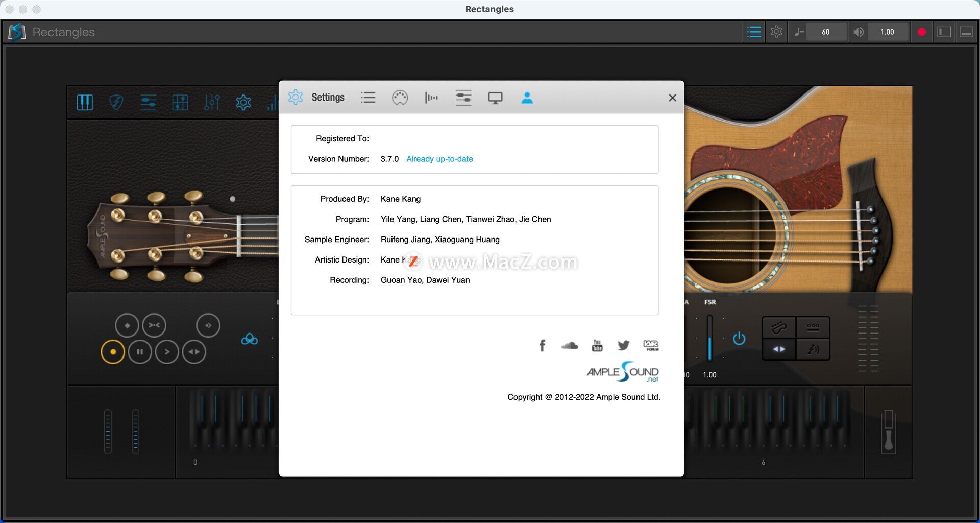Click the left-right arrows circle button
The image size is (980, 523).
click(194, 352)
